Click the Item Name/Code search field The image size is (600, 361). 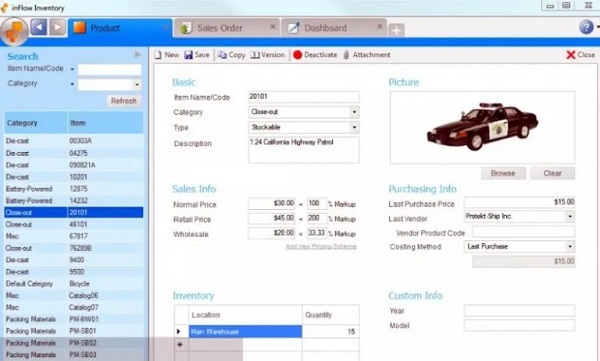109,70
